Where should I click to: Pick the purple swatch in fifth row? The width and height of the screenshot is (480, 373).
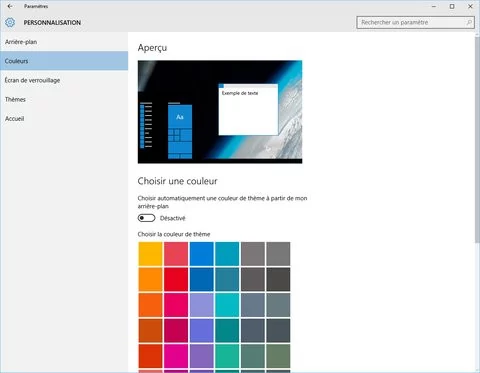pyautogui.click(x=201, y=356)
